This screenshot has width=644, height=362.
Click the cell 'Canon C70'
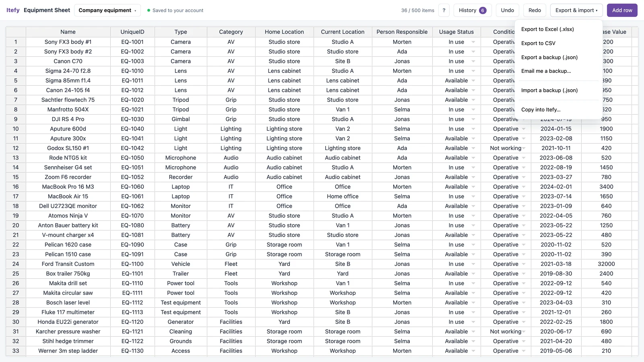[68, 61]
